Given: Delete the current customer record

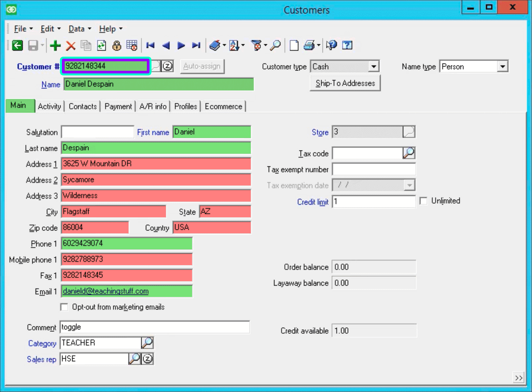Looking at the screenshot, I should (70, 46).
